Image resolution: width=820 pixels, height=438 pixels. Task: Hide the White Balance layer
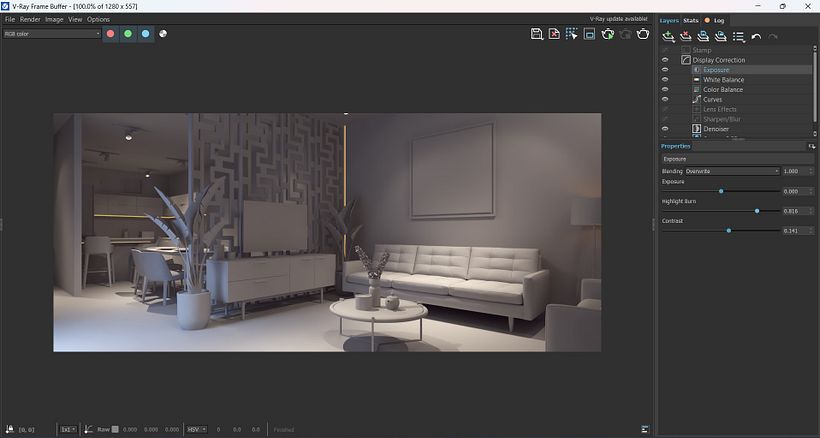pyautogui.click(x=665, y=79)
